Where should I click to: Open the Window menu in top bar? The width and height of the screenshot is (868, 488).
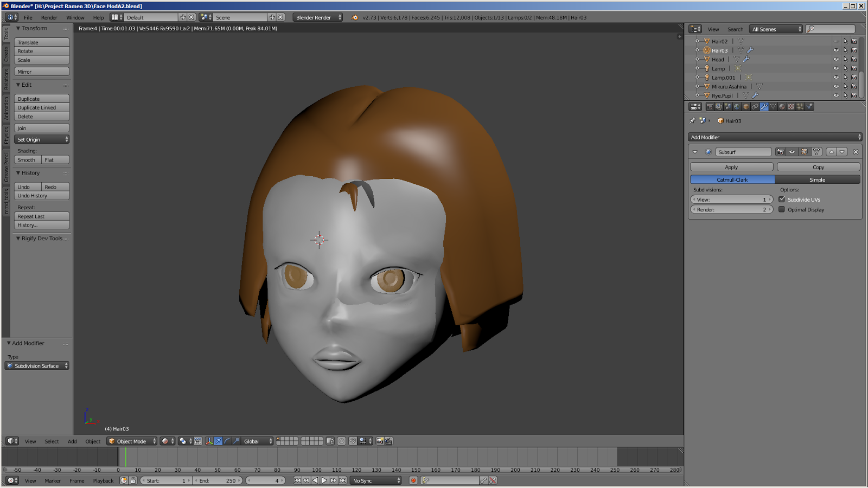pos(75,17)
